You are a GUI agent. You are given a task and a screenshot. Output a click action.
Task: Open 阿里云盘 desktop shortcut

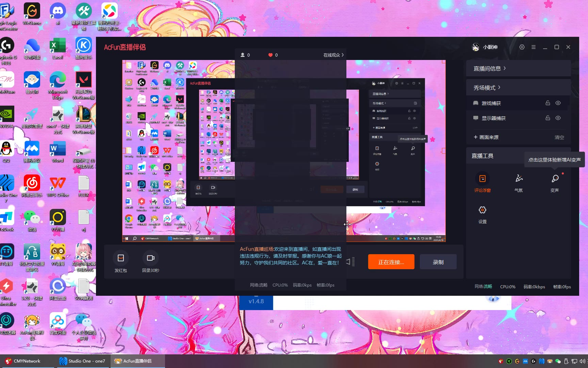[x=58, y=289]
